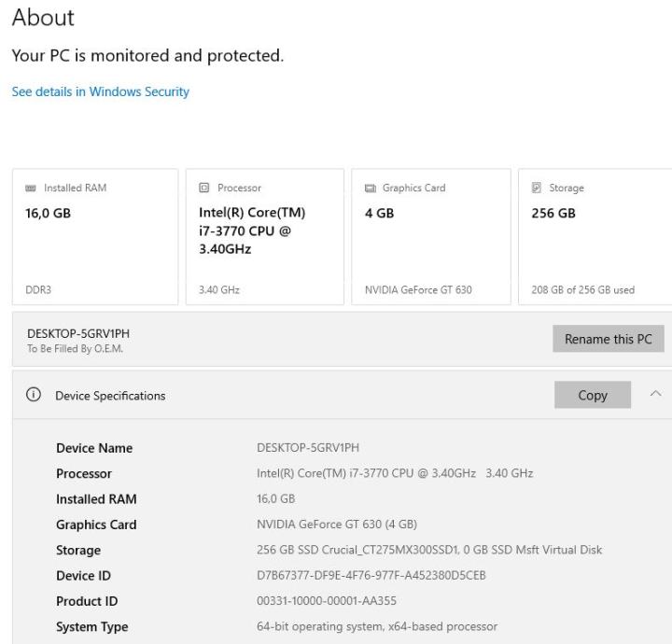Screen dimensions: 672x644
Task: Click the Storage drive icon in card
Action: click(x=536, y=188)
